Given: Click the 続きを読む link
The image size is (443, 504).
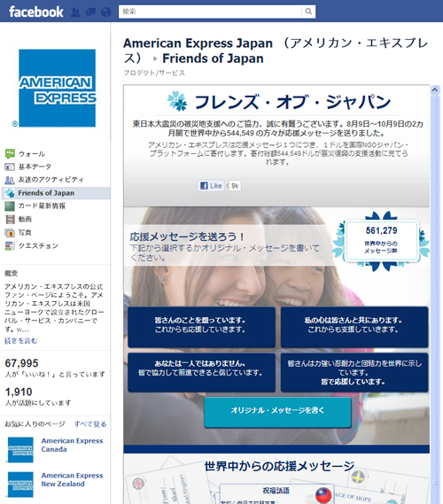Looking at the screenshot, I should (x=21, y=341).
